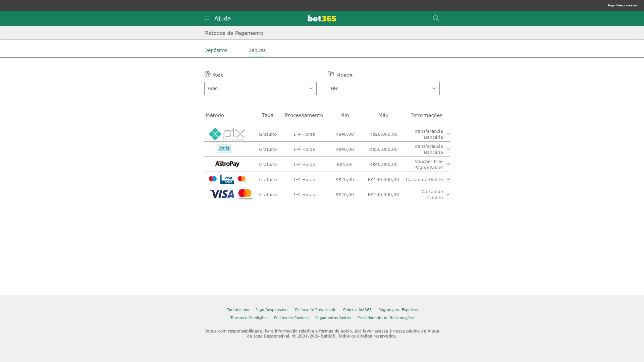Expand the AstroPay row details
The image size is (644, 362).
(x=448, y=164)
